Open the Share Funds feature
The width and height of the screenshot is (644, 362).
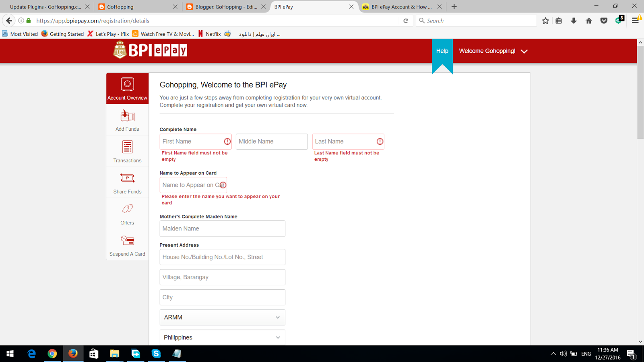[x=127, y=182]
